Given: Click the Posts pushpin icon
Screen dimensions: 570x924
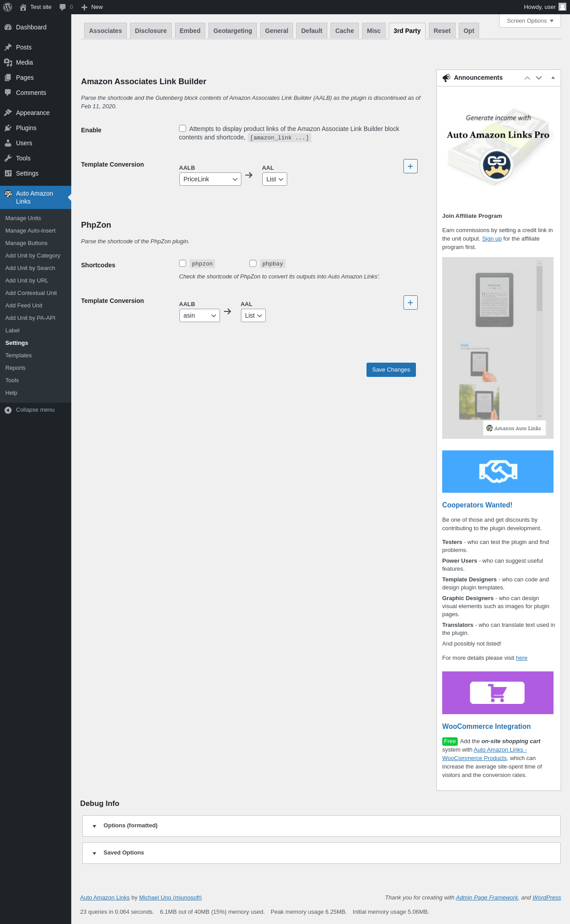Looking at the screenshot, I should pyautogui.click(x=8, y=47).
